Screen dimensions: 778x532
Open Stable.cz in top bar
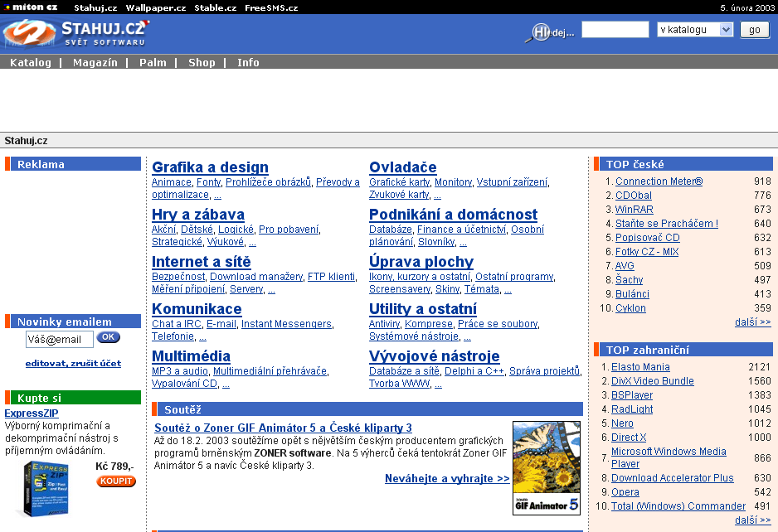216,7
